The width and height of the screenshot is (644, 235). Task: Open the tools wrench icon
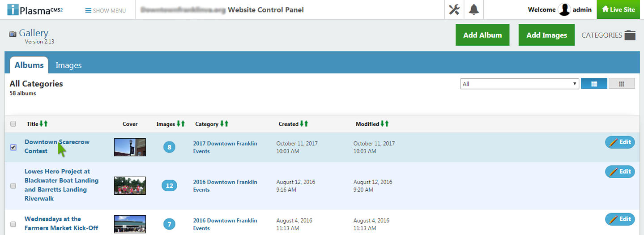[x=454, y=9]
